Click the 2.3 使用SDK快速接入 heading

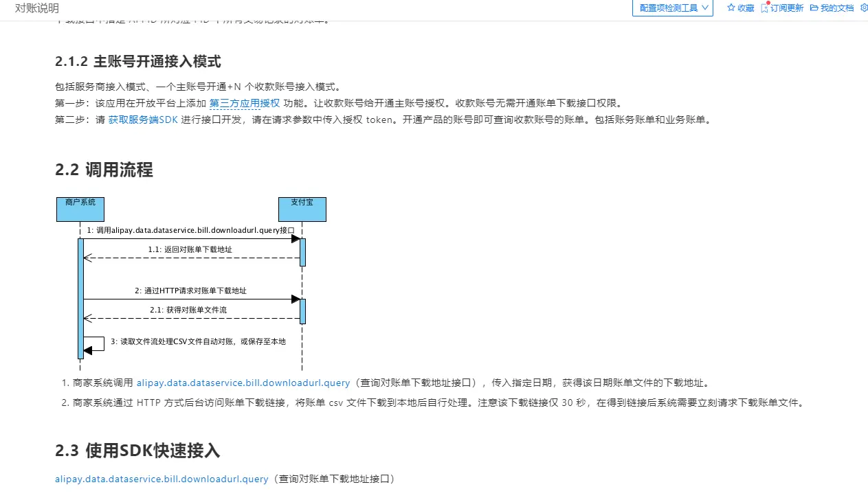(x=137, y=451)
